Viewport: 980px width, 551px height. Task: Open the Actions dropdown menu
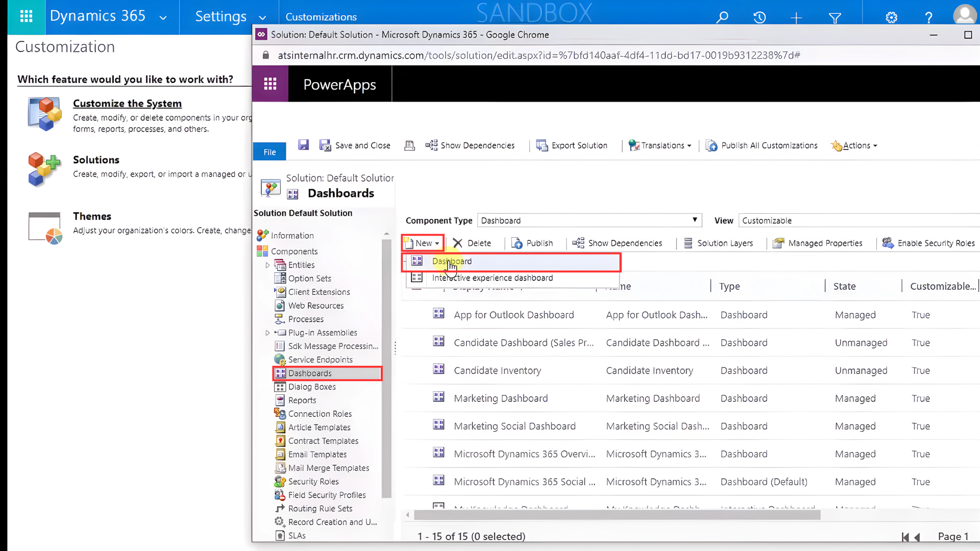(854, 145)
